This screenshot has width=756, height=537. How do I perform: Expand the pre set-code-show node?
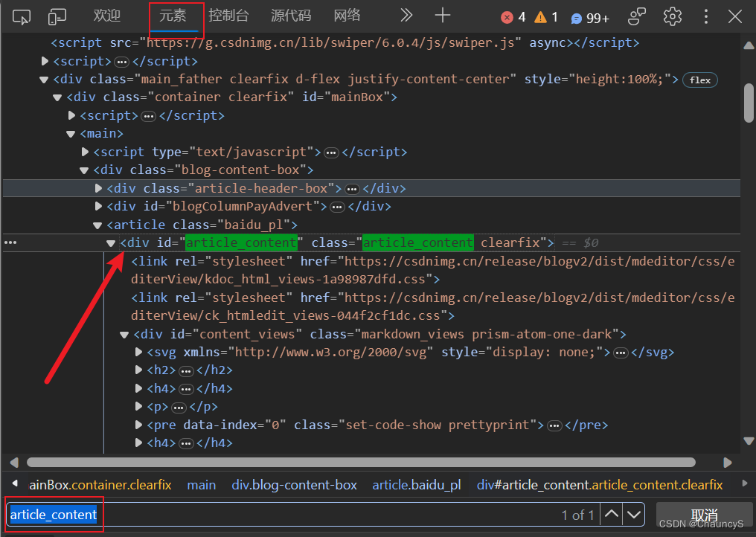(139, 425)
